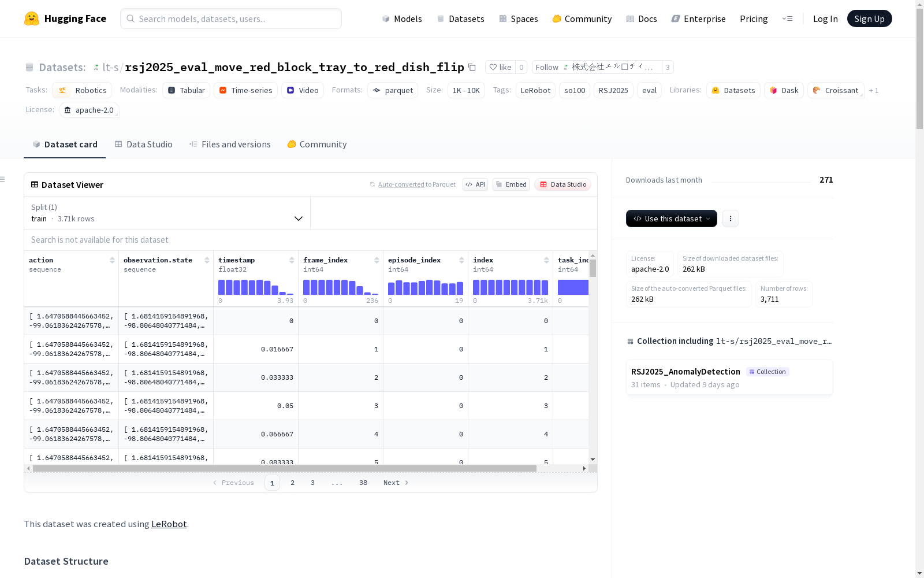This screenshot has height=578, width=924.
Task: Open the three-dot menu beside Use this dataset
Action: pyautogui.click(x=731, y=218)
